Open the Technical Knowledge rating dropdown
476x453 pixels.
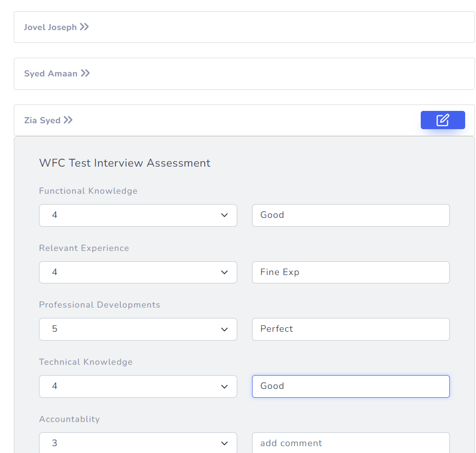click(138, 386)
